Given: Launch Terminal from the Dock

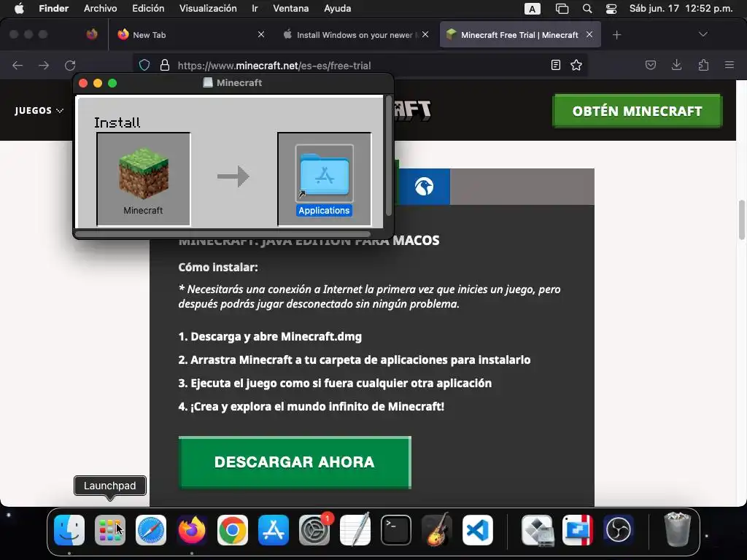Looking at the screenshot, I should pos(396,530).
